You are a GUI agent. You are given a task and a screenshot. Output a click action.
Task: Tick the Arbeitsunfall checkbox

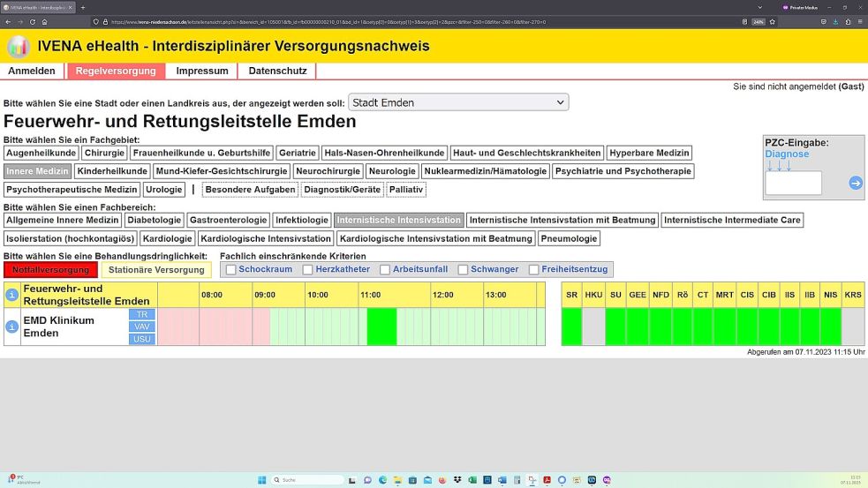(x=385, y=269)
